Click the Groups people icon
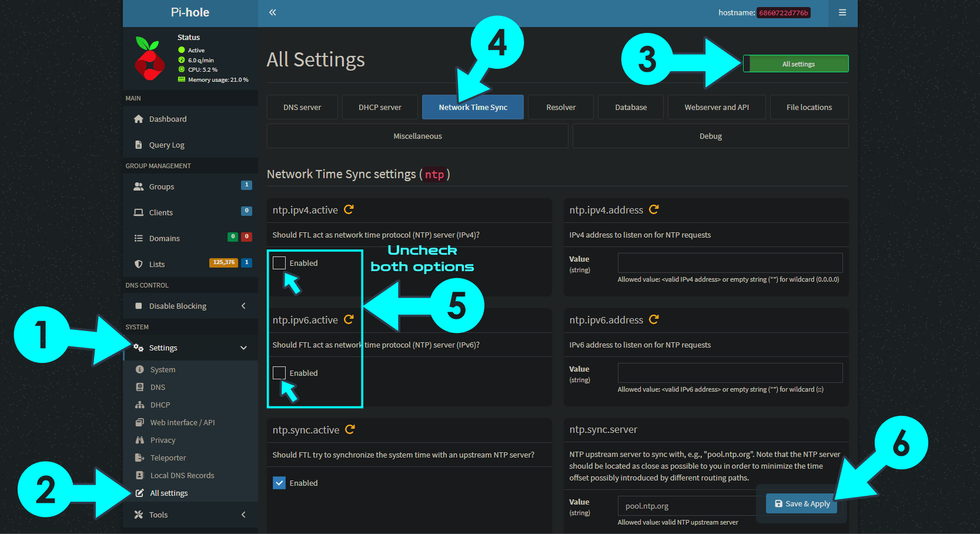 tap(139, 186)
